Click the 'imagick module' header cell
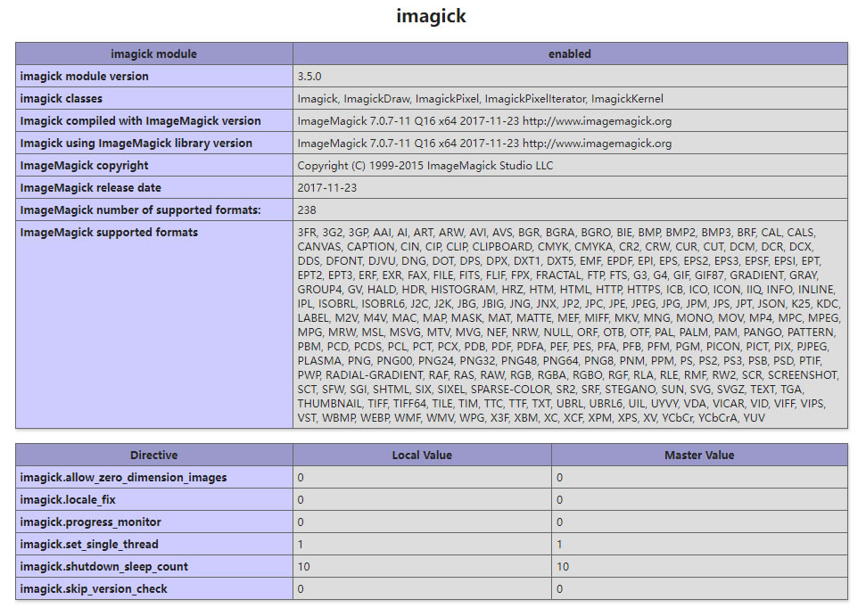This screenshot has height=616, width=866. point(153,53)
